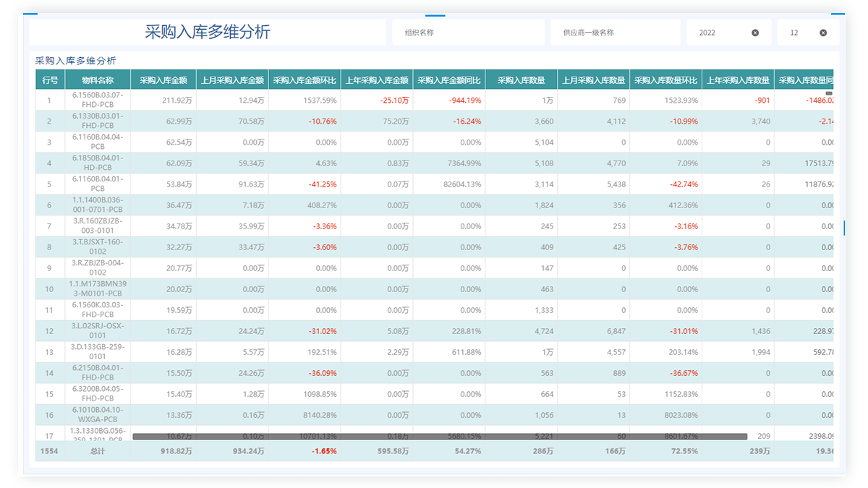Open the 组织名称 filter dropdown

(x=468, y=33)
